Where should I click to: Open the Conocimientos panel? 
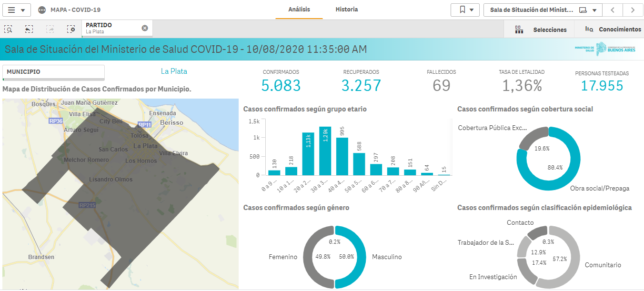click(x=613, y=30)
